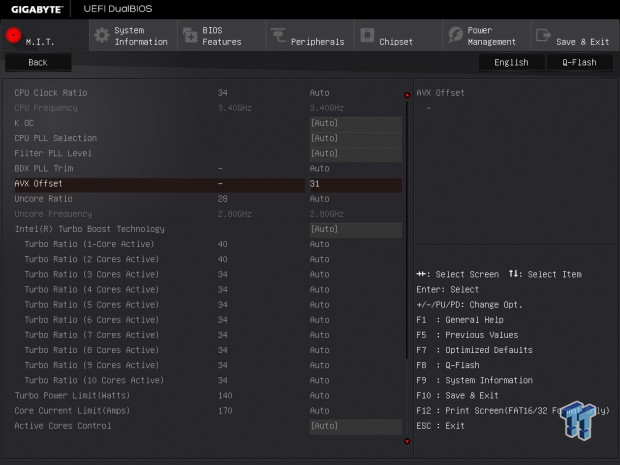The width and height of the screenshot is (620, 465).
Task: Click Core Current Limit Auto value
Action: click(319, 411)
